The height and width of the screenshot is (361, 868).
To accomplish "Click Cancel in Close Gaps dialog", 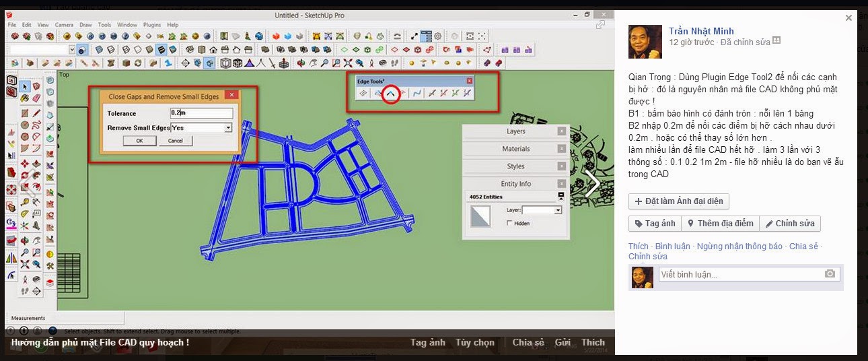I will click(176, 141).
